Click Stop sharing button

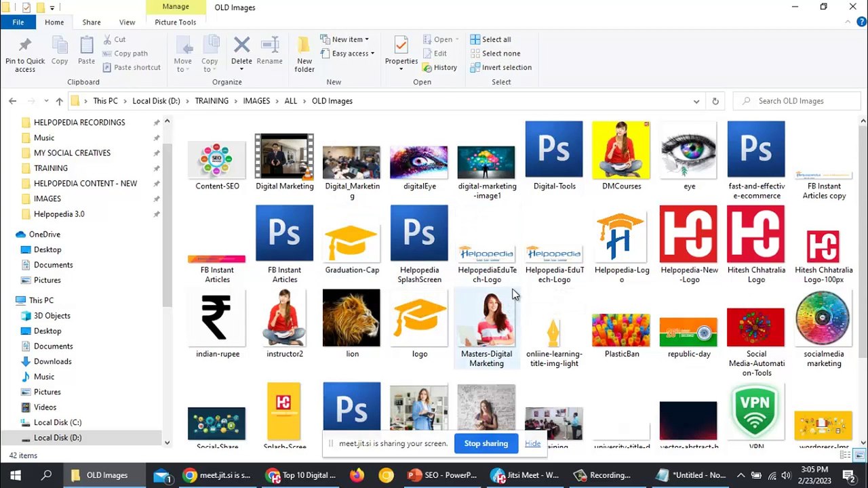click(486, 443)
